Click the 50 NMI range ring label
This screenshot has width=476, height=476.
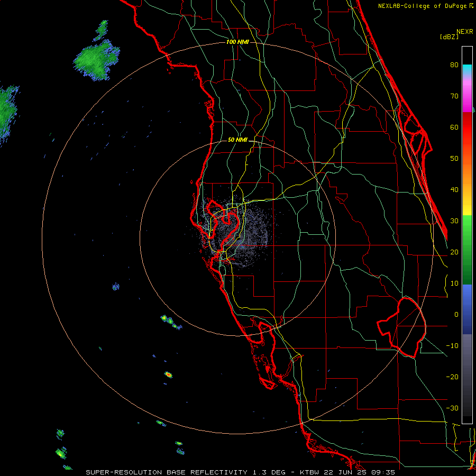(237, 140)
